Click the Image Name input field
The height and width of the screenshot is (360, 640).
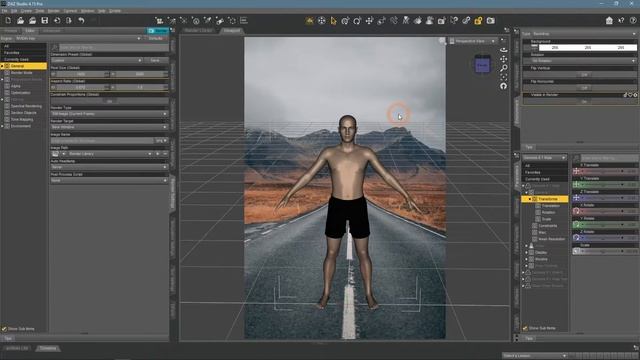click(102, 141)
